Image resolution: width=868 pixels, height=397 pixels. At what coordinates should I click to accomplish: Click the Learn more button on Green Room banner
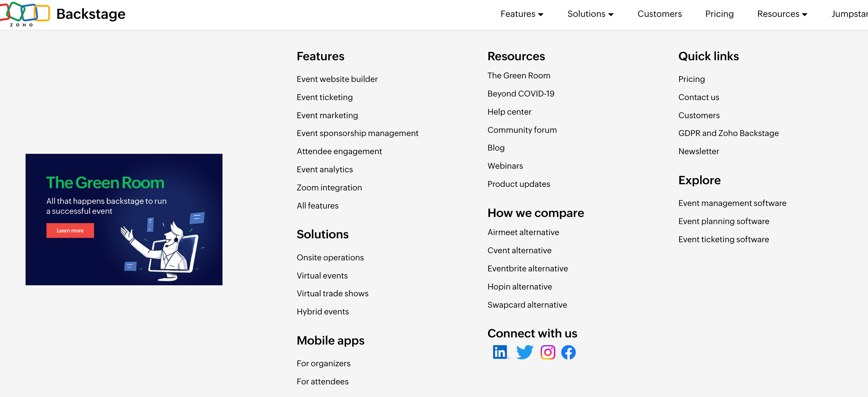point(70,230)
